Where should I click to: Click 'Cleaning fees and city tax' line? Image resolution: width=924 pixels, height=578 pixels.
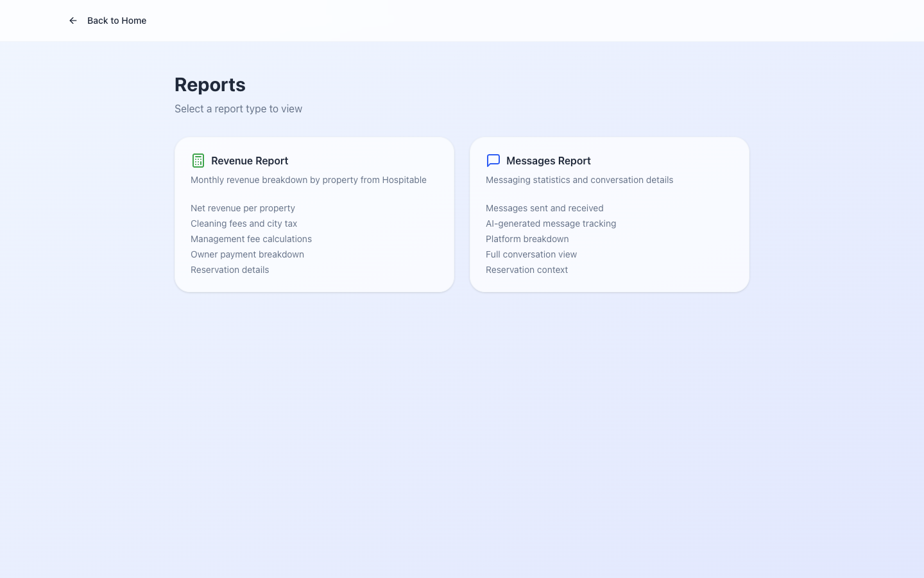[244, 223]
